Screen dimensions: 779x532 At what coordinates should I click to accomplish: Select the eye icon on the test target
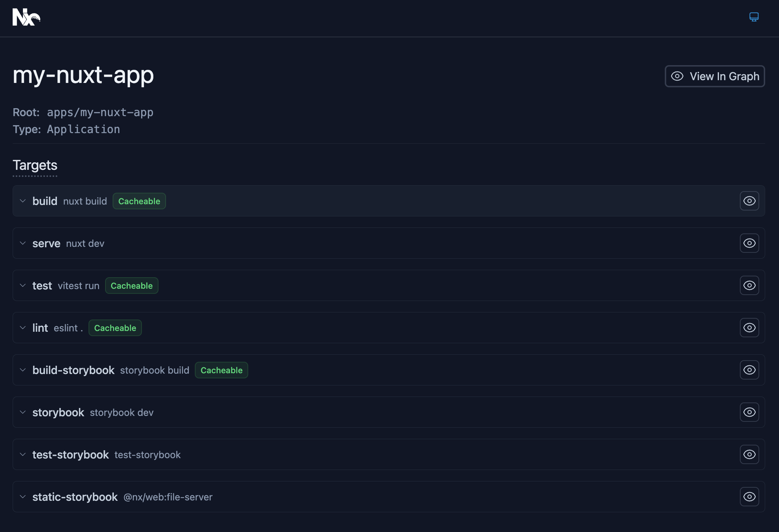coord(749,285)
